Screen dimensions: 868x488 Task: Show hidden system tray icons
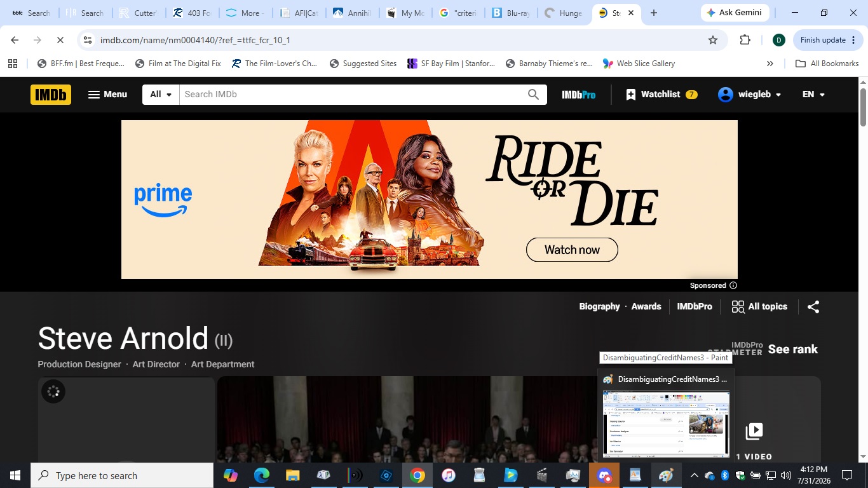694,475
